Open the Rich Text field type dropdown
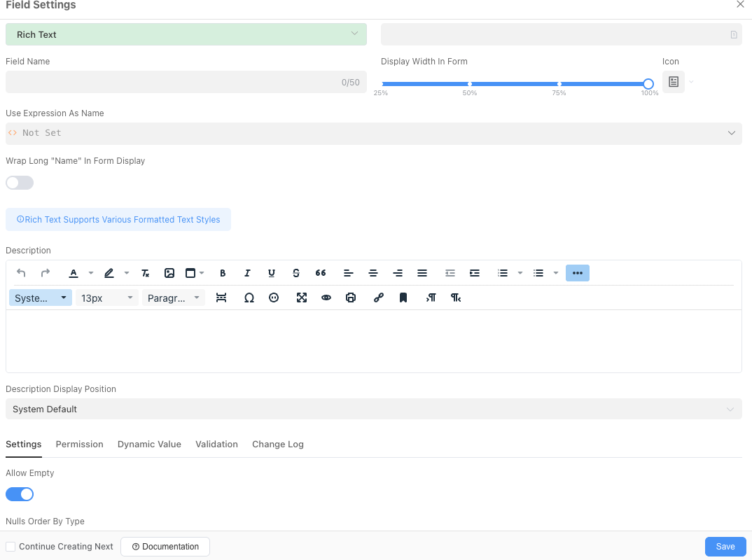 [186, 34]
